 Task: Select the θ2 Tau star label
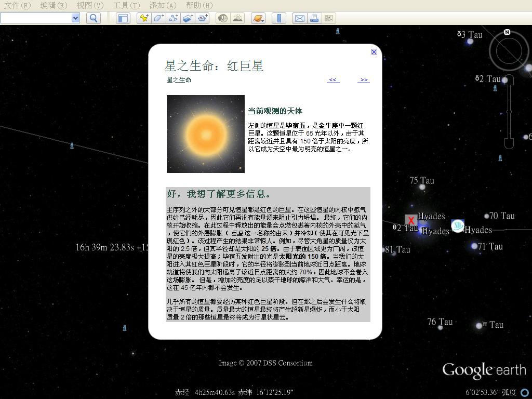(x=405, y=228)
